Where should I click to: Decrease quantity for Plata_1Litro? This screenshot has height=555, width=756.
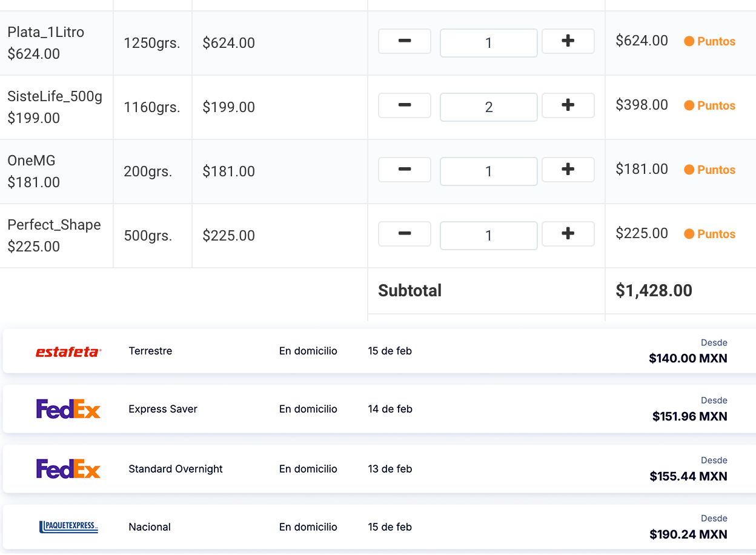coord(404,41)
